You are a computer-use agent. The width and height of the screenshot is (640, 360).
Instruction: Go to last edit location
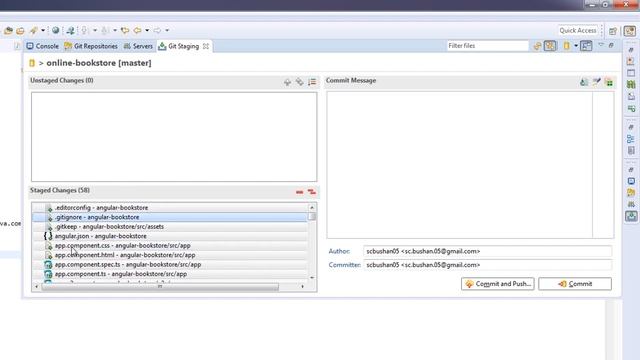click(x=125, y=30)
